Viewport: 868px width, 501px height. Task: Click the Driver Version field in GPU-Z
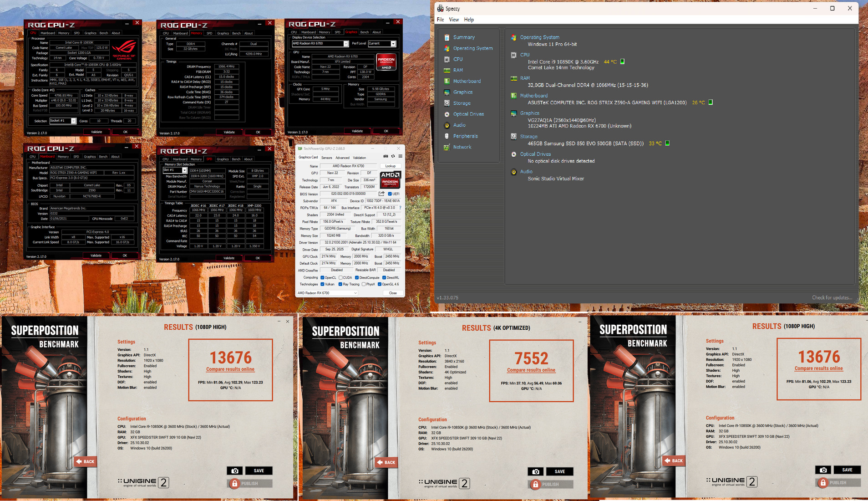coord(360,243)
